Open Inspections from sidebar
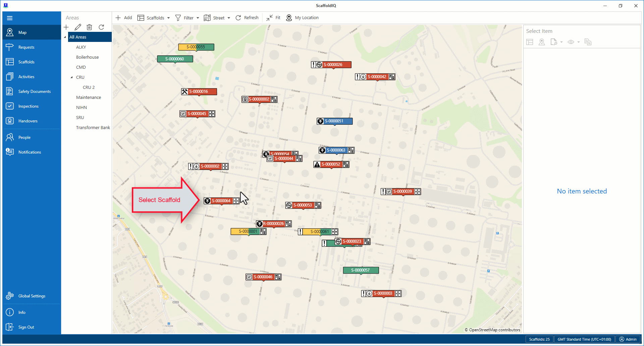This screenshot has height=346, width=644. (29, 106)
